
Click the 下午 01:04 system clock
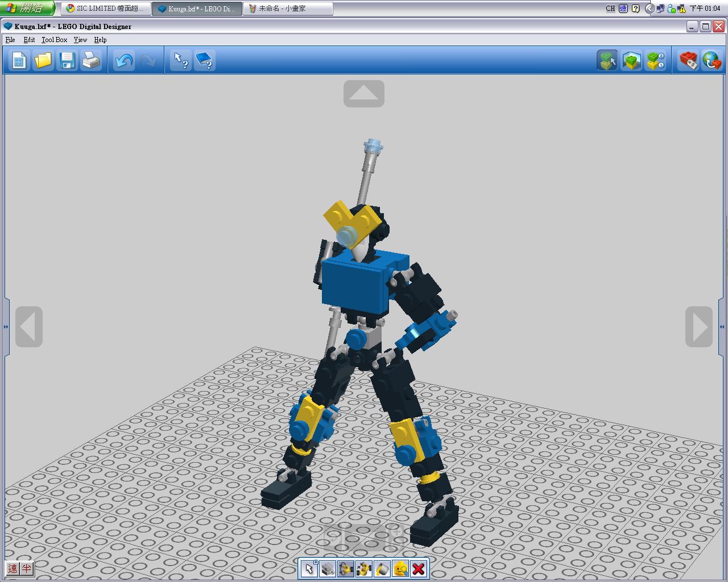coord(705,9)
